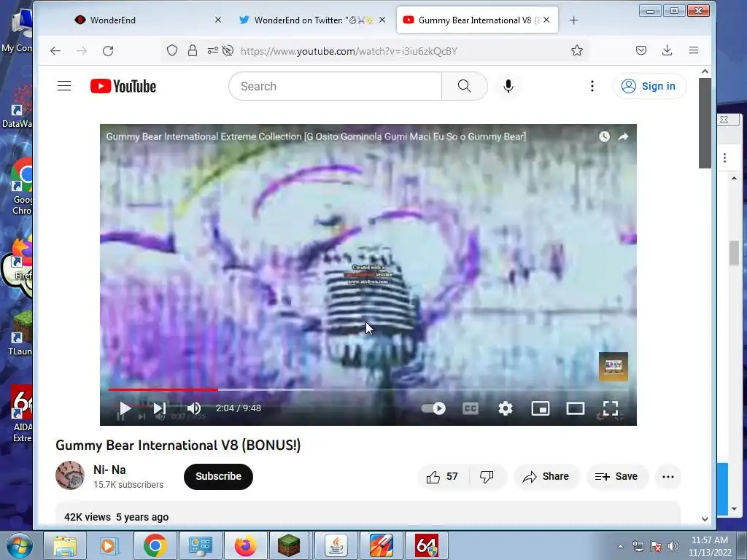Save page to Pocket
This screenshot has height=560, width=747.
[x=641, y=50]
